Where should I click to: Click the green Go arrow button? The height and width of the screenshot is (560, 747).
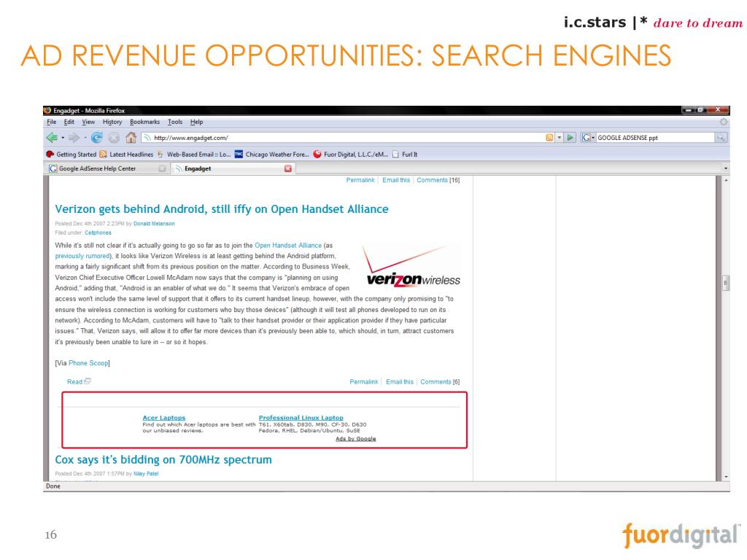pos(570,138)
